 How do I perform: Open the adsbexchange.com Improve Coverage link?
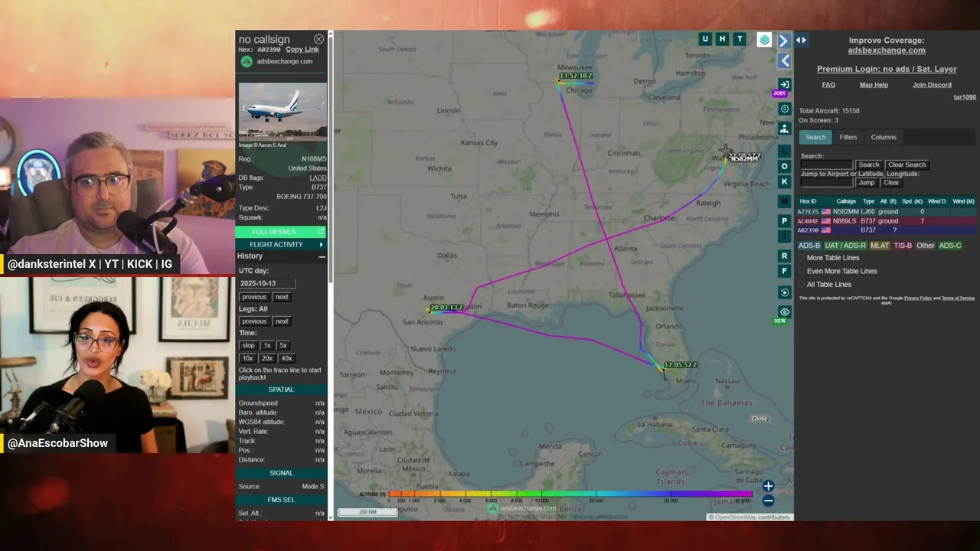887,51
